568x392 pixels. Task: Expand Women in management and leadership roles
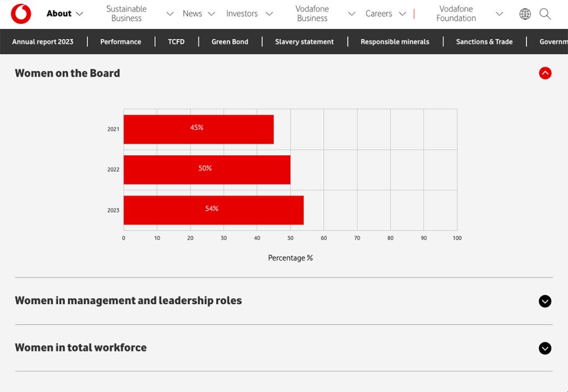click(545, 301)
